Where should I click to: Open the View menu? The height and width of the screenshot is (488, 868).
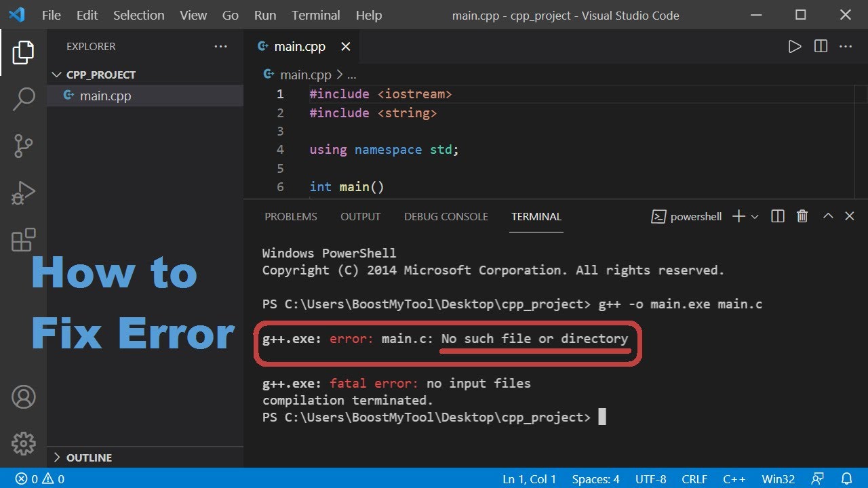tap(193, 15)
